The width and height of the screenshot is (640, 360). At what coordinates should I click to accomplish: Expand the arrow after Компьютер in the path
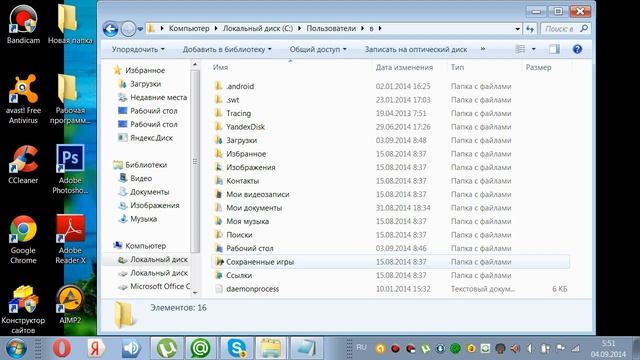[216, 29]
